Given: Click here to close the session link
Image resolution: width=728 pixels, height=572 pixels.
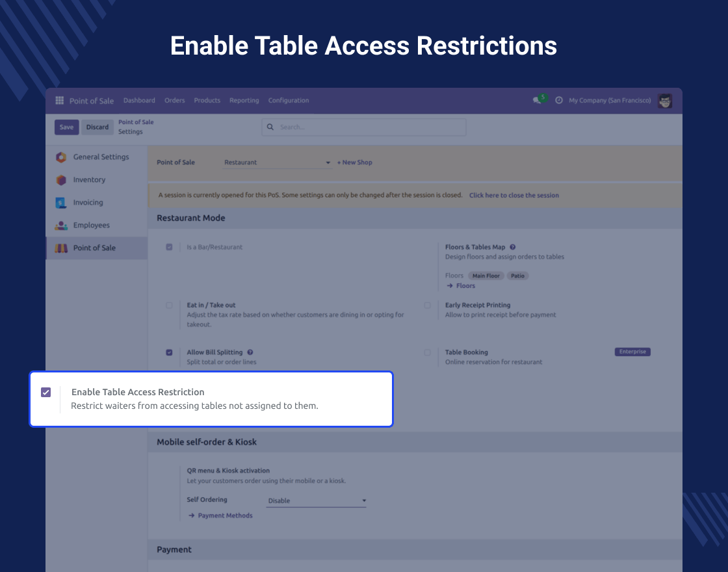Looking at the screenshot, I should (514, 196).
